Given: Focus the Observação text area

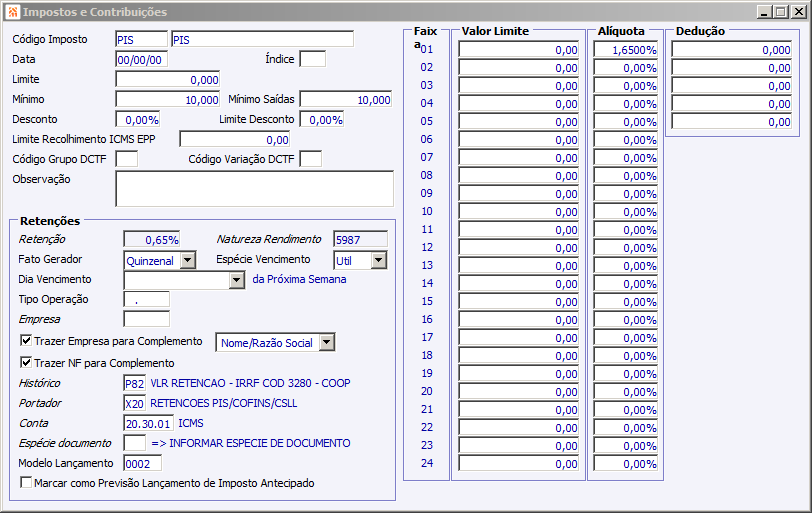Looking at the screenshot, I should (x=254, y=189).
